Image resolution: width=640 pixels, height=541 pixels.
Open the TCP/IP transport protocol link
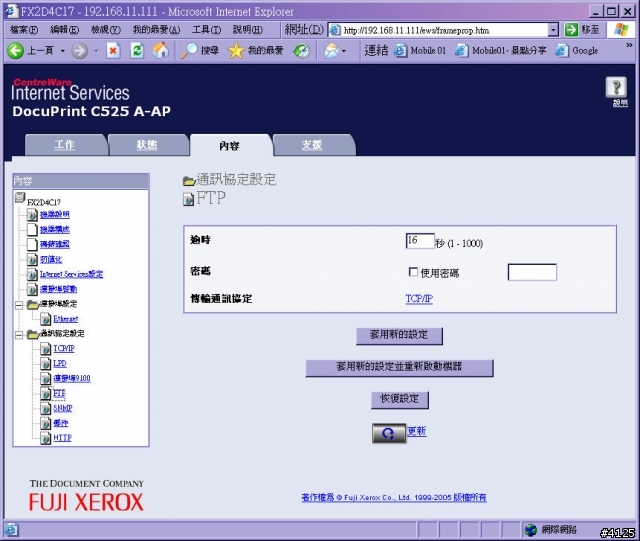point(419,299)
